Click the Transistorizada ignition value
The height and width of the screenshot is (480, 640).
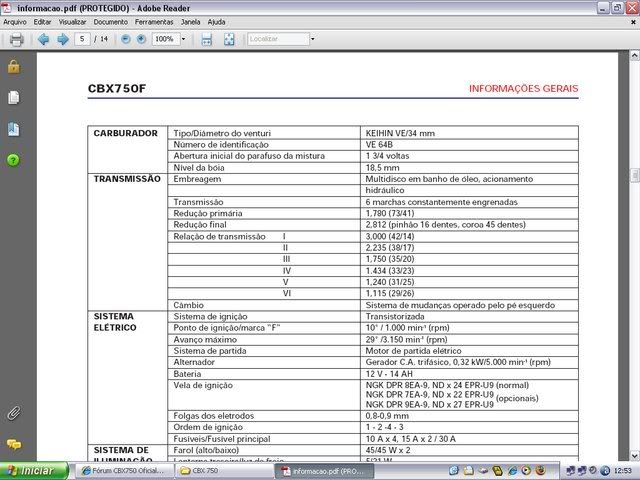(x=395, y=316)
